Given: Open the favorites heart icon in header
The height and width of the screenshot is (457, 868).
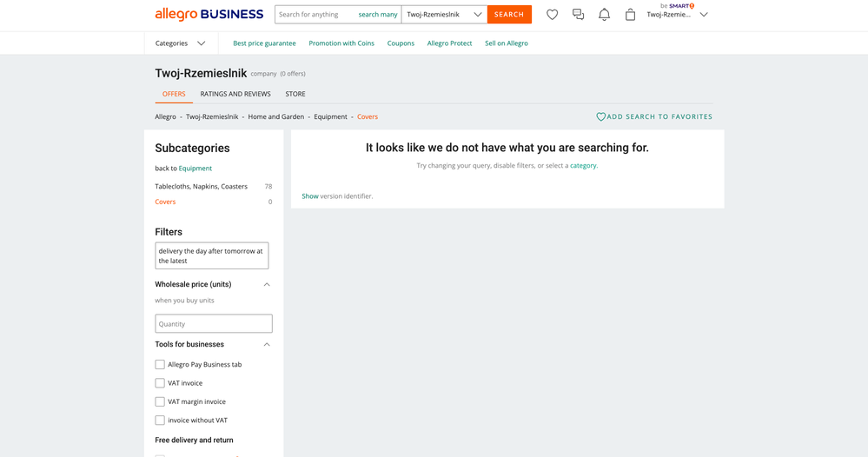Looking at the screenshot, I should 552,15.
